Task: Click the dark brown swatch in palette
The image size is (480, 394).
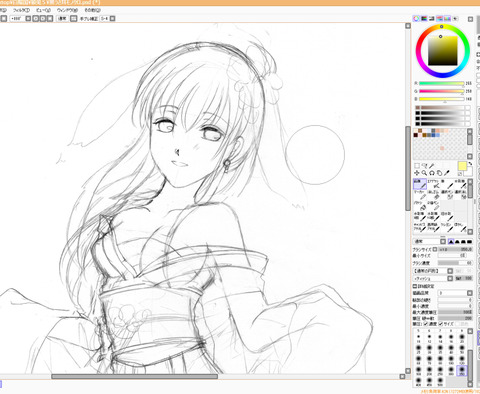Action: [x=416, y=135]
